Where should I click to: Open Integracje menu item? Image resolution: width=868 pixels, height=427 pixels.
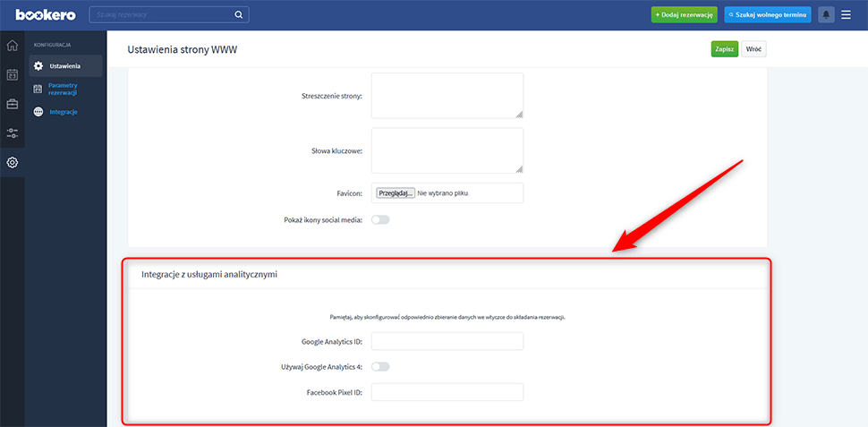point(63,112)
